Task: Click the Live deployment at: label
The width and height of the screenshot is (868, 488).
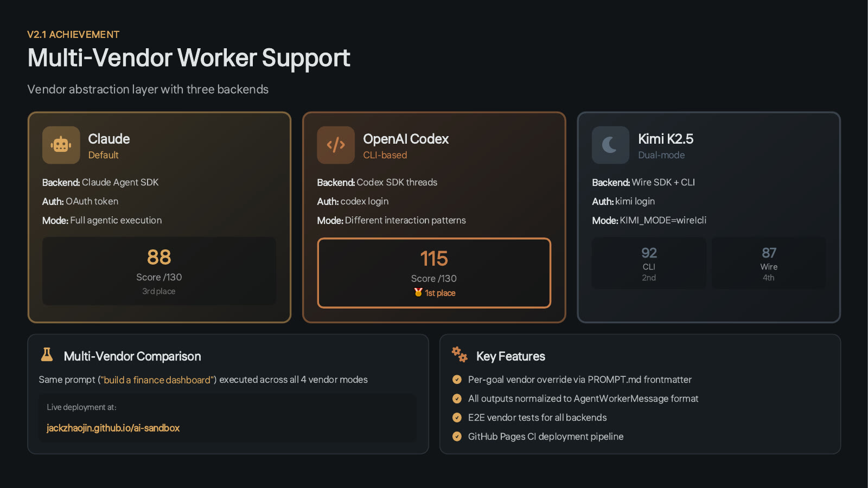Action: (81, 407)
